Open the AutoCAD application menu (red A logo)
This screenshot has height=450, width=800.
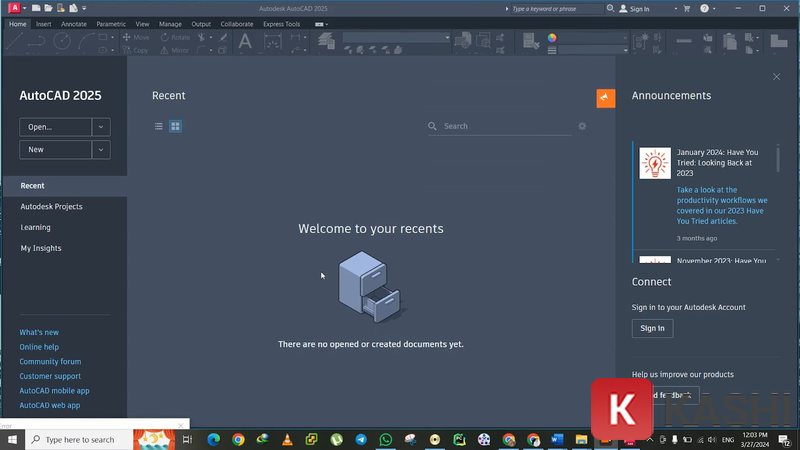(x=14, y=8)
